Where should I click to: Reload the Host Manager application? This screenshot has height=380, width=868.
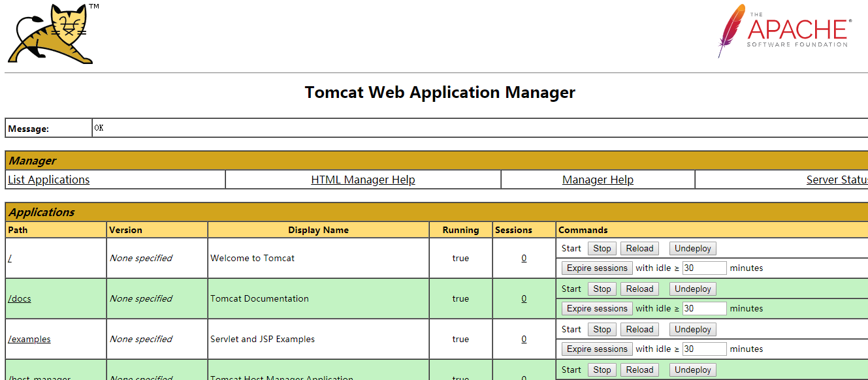(x=639, y=370)
